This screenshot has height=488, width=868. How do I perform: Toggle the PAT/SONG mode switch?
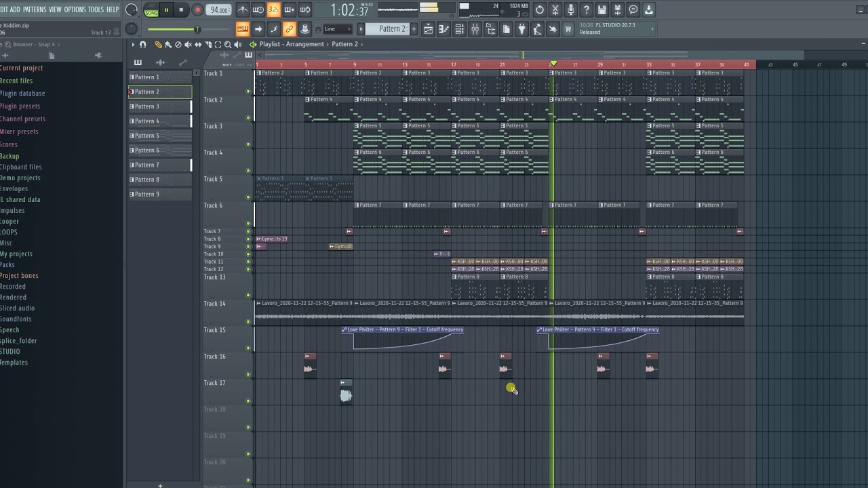(x=151, y=10)
